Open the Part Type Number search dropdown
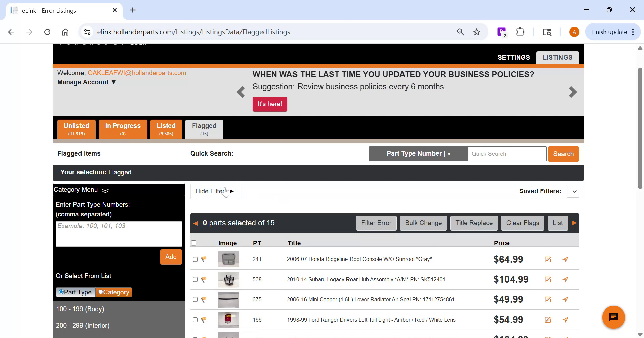644x338 pixels. click(x=418, y=153)
